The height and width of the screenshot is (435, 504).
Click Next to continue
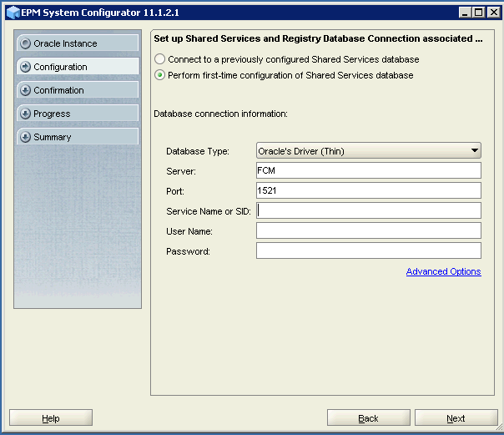pyautogui.click(x=456, y=417)
